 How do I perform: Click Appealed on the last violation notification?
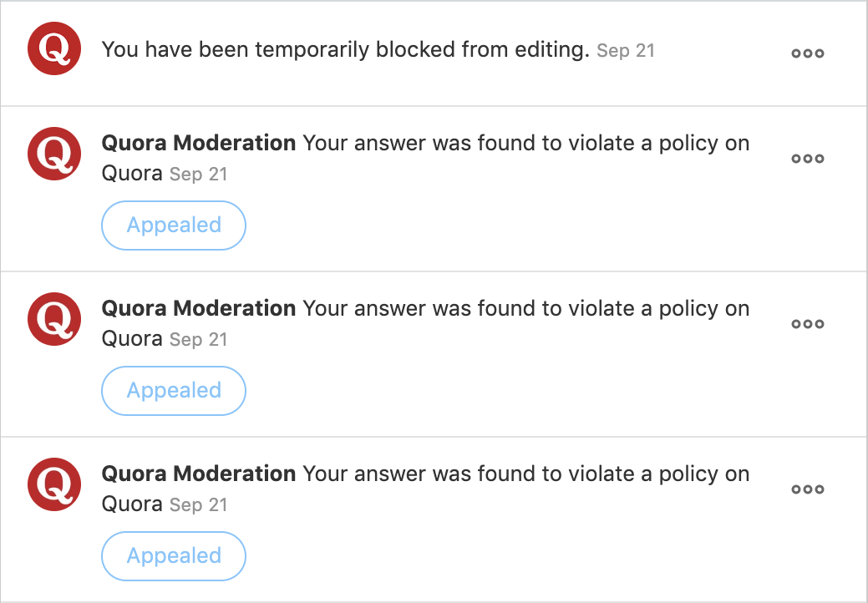click(x=173, y=556)
